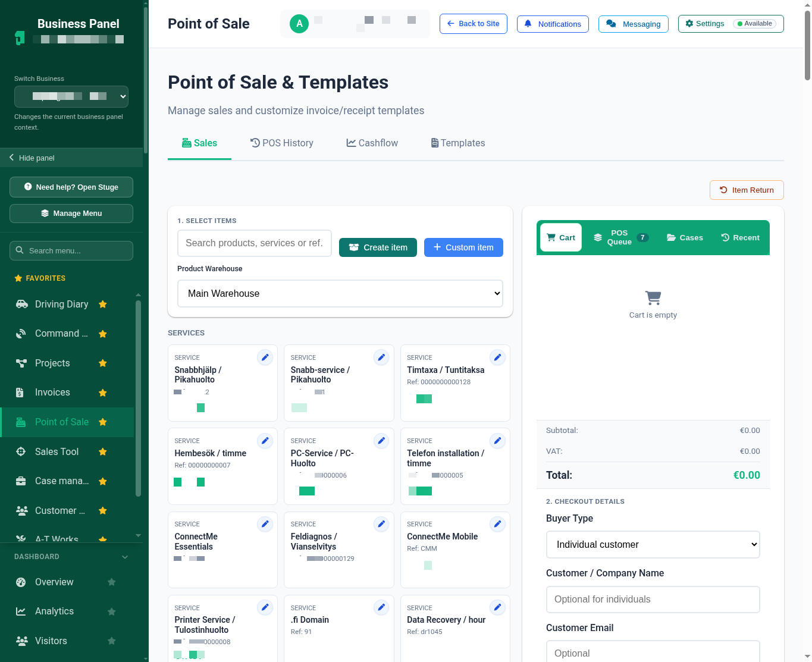Unfavorite Sales Tool via its star

(102, 452)
